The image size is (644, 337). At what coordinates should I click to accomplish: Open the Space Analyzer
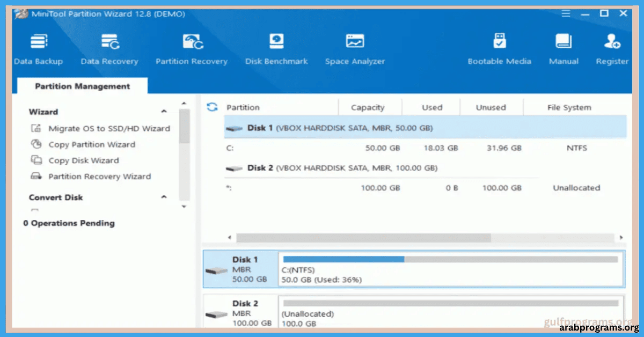355,49
